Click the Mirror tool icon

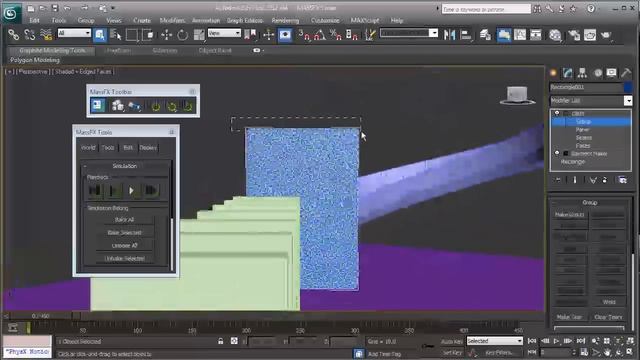click(449, 35)
